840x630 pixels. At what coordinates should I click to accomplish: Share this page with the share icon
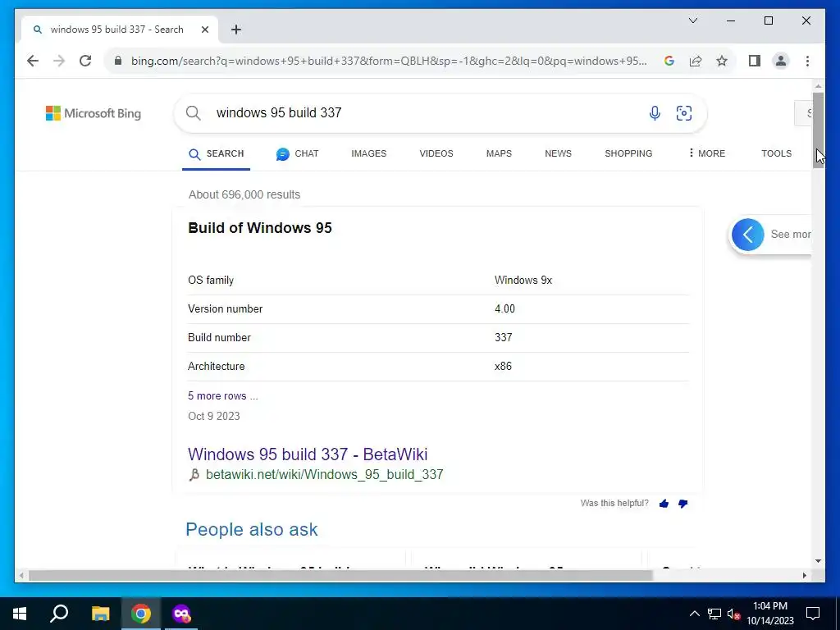[696, 61]
